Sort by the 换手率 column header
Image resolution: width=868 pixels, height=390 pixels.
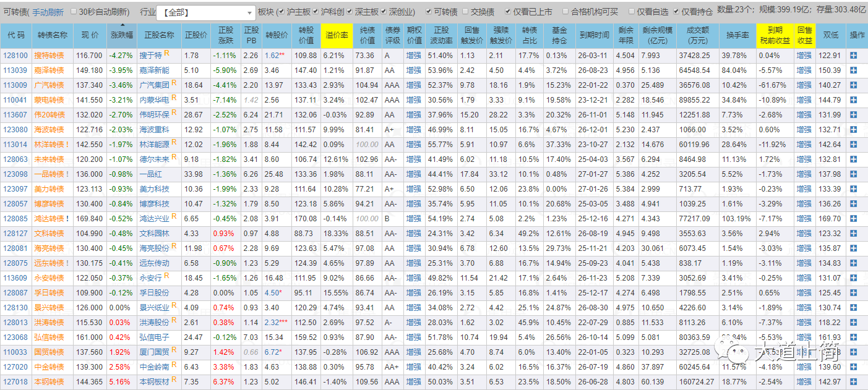pos(737,35)
